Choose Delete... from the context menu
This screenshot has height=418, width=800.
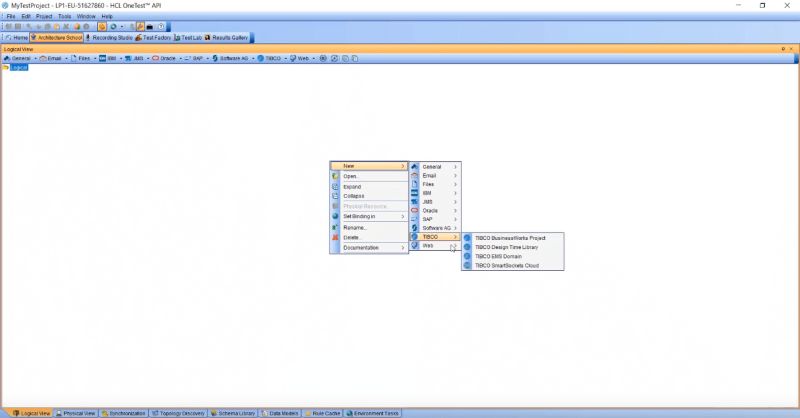click(369, 237)
